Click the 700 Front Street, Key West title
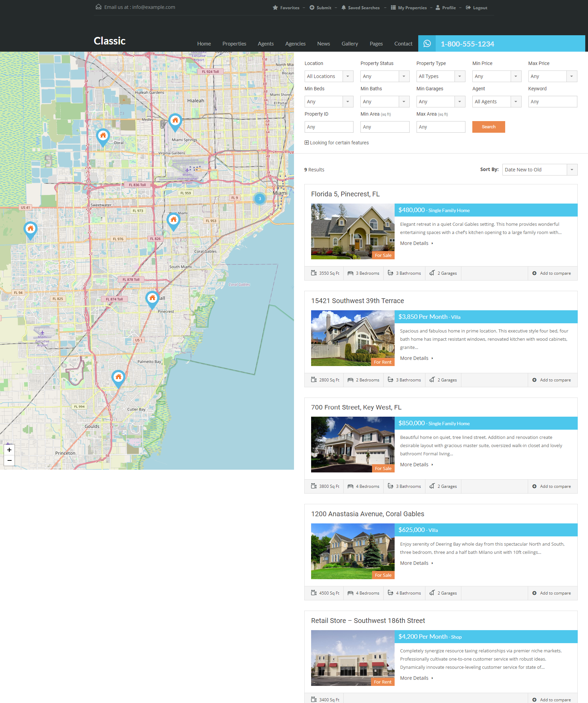Screen dimensions: 588x703 click(x=356, y=407)
